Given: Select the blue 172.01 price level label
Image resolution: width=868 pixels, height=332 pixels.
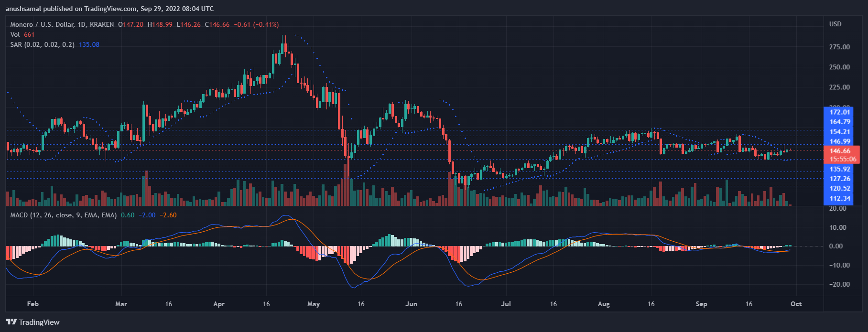Looking at the screenshot, I should click(x=840, y=112).
